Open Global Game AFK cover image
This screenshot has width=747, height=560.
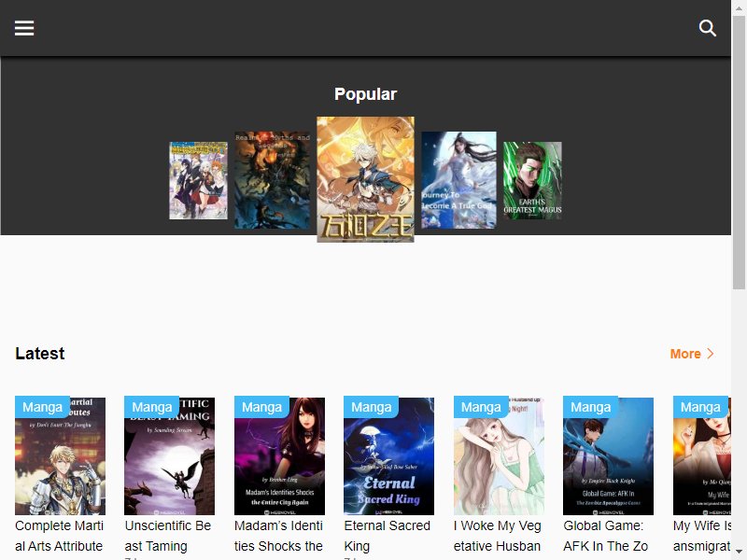coord(609,456)
